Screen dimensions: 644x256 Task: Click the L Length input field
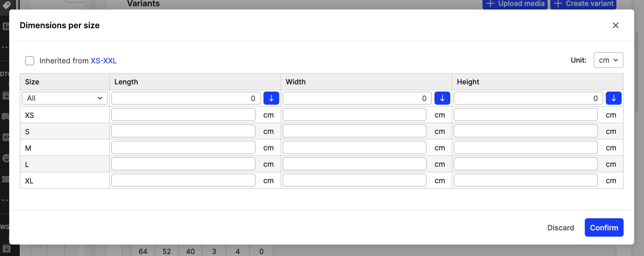(x=183, y=164)
